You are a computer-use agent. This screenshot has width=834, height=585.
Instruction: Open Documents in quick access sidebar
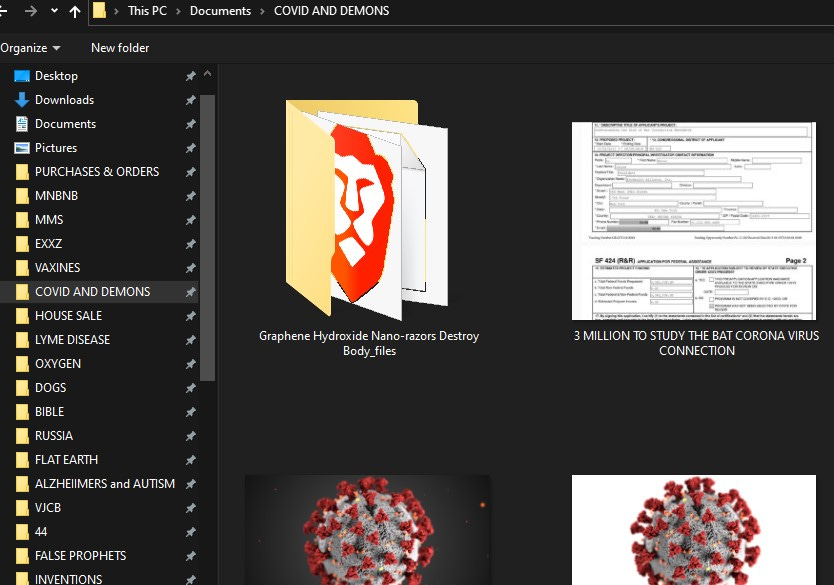(99, 124)
